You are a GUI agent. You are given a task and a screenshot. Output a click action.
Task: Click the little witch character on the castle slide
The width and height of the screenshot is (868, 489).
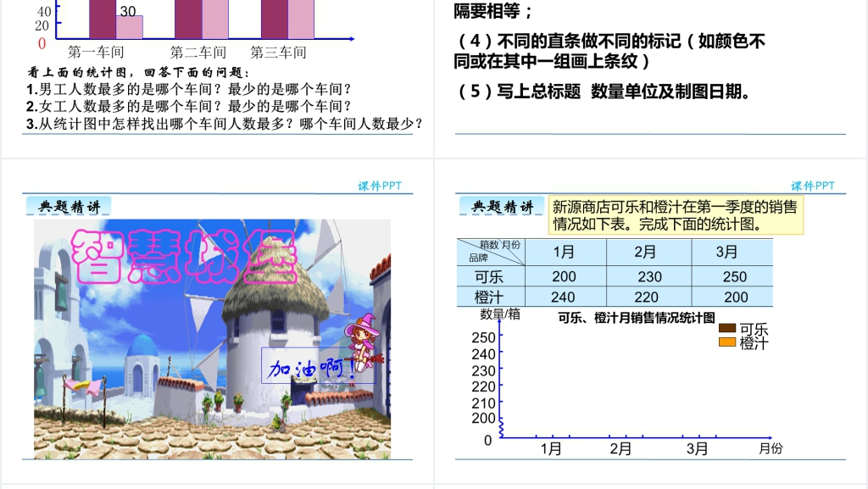coord(363,342)
